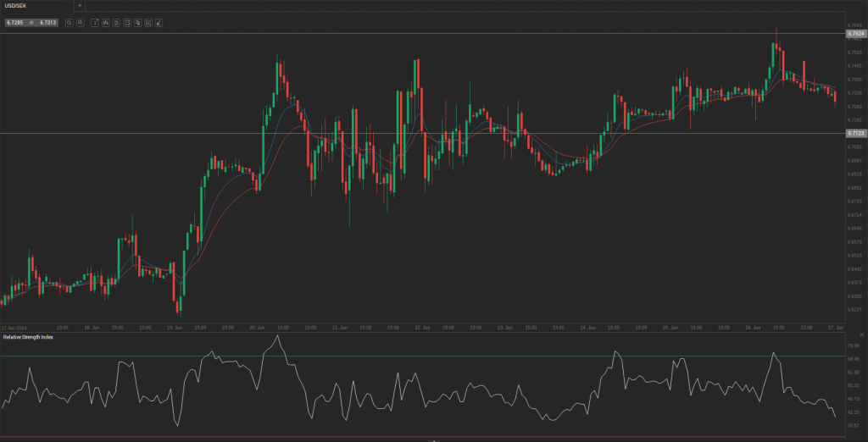Image resolution: width=868 pixels, height=442 pixels.
Task: Select the drawing pencil tool icon
Action: (159, 23)
